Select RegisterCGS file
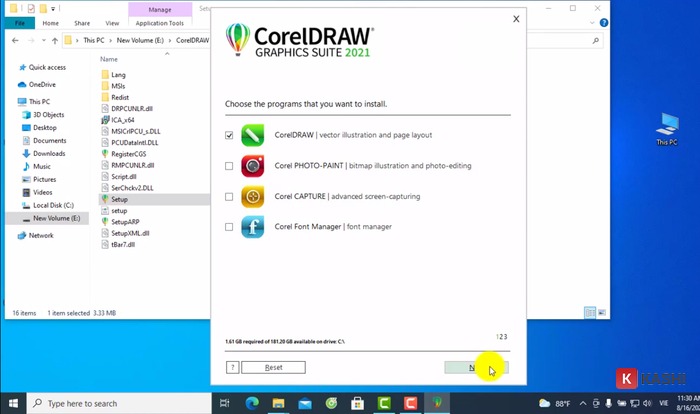This screenshot has height=414, width=700. 129,154
